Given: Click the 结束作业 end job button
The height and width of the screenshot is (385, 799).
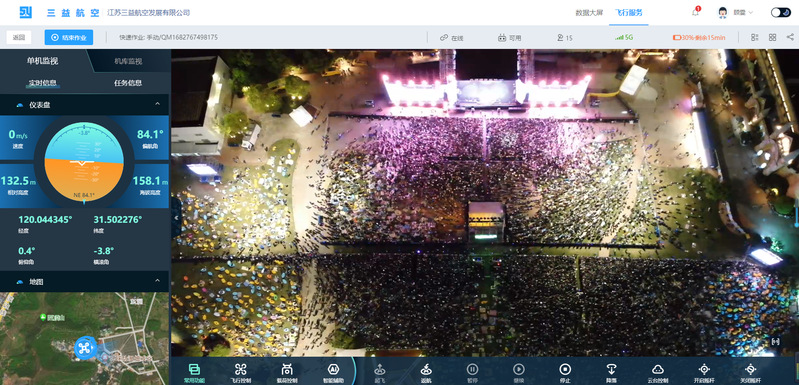Looking at the screenshot, I should point(69,37).
